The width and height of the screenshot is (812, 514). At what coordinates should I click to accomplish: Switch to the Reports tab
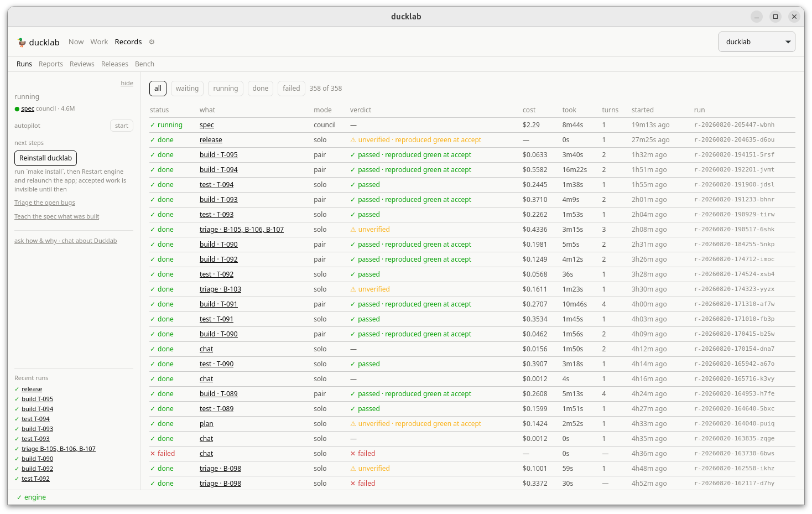[x=51, y=64]
